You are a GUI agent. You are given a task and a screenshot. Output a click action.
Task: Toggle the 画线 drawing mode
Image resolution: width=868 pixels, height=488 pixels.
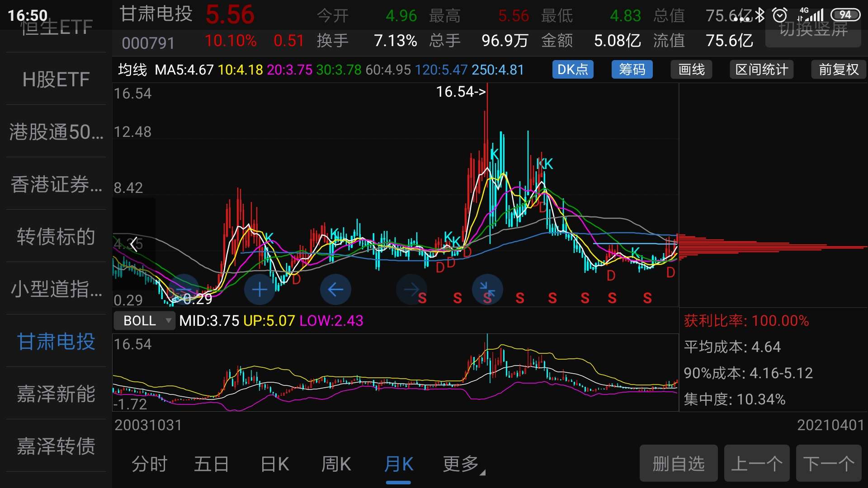coord(691,70)
